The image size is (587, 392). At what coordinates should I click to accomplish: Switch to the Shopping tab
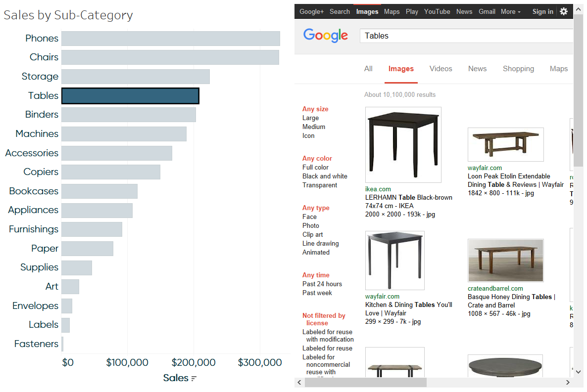518,69
